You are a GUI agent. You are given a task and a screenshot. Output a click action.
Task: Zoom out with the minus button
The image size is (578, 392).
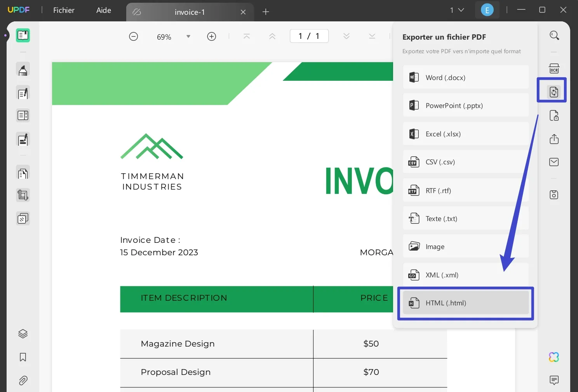134,37
